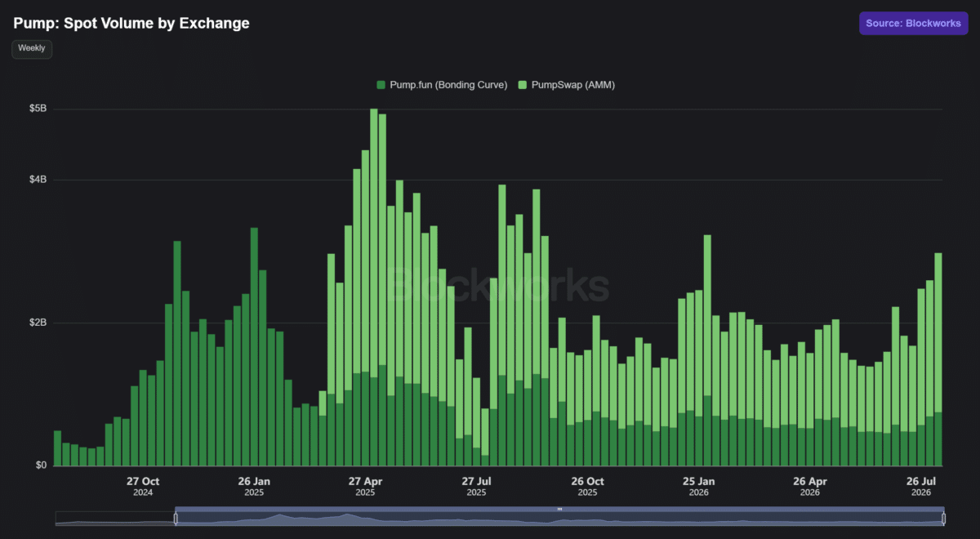The image size is (980, 539).
Task: Click the unselected area of range navigator
Action: [x=114, y=519]
